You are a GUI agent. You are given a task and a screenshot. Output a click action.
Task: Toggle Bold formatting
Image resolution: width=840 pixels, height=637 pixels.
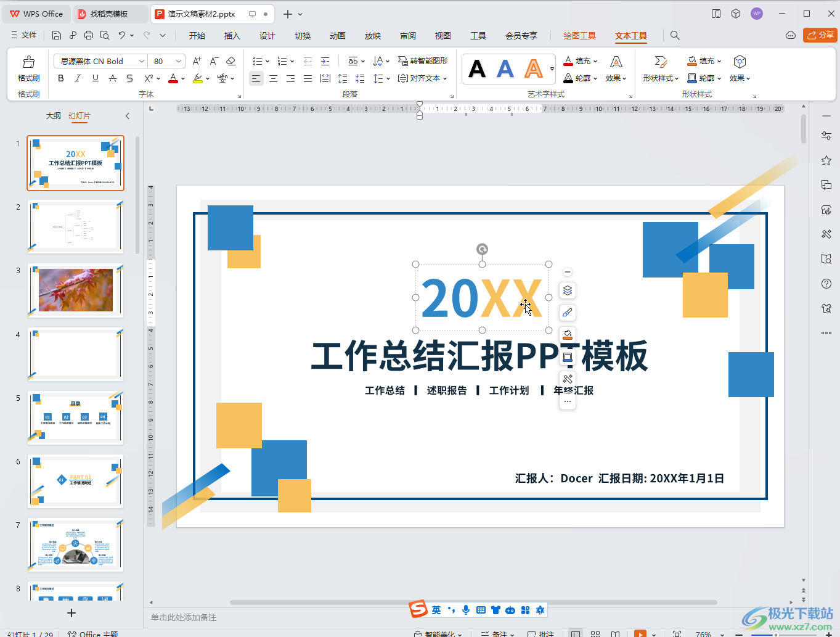coord(60,78)
